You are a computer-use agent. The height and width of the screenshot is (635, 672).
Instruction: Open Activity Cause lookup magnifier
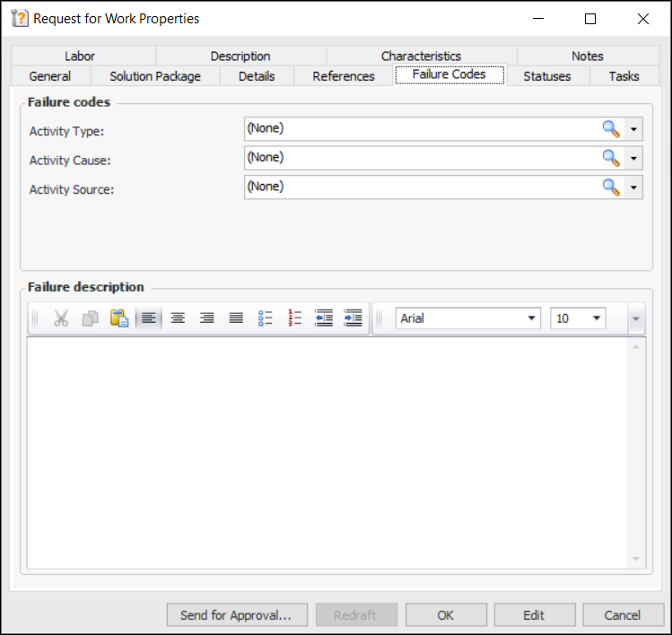611,159
